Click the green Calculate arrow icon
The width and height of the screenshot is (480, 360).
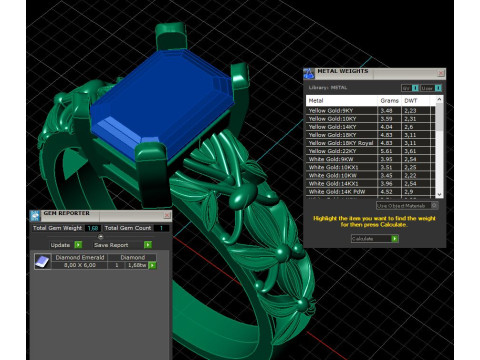(x=395, y=239)
